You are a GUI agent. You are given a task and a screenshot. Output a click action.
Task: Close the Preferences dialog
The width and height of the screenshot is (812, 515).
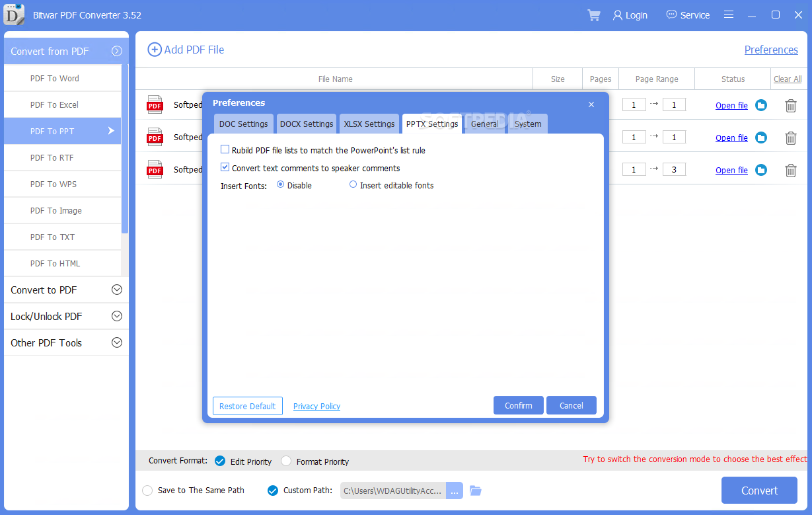(x=591, y=104)
